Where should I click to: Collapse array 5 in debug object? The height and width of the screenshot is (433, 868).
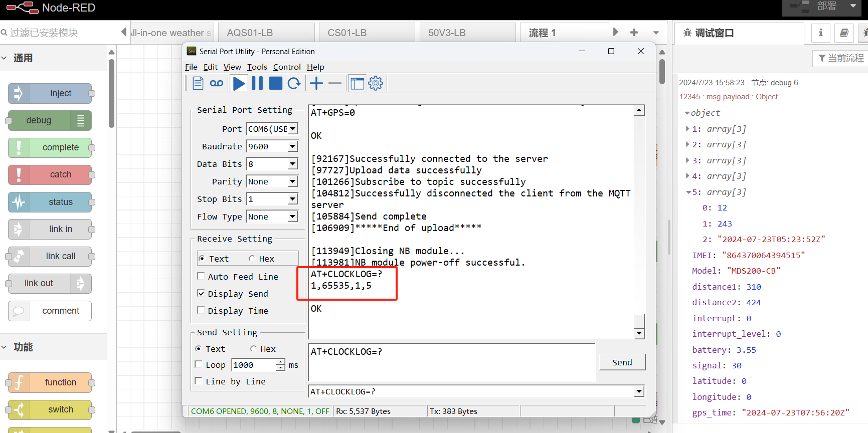(688, 192)
